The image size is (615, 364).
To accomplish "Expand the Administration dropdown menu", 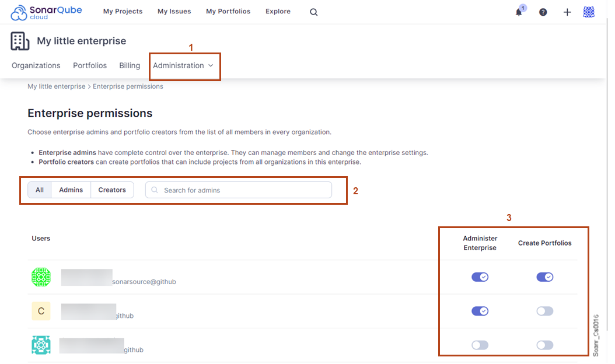I will pos(183,66).
